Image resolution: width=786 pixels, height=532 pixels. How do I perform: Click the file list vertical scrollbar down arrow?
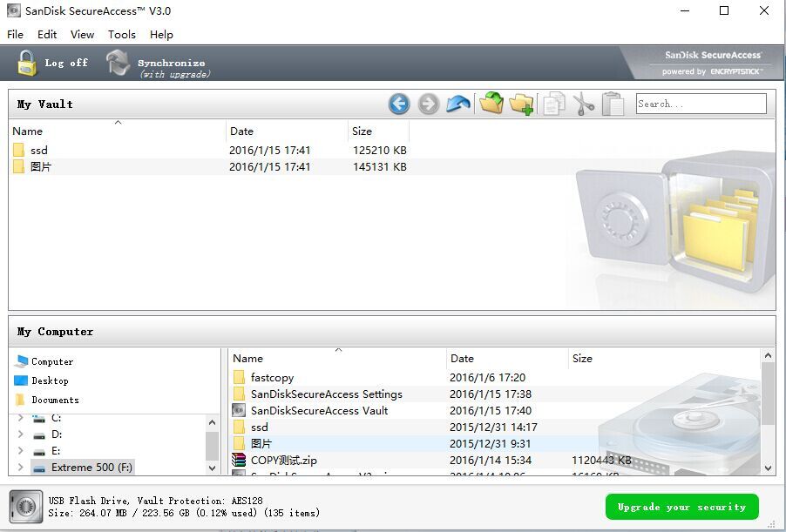pos(768,468)
